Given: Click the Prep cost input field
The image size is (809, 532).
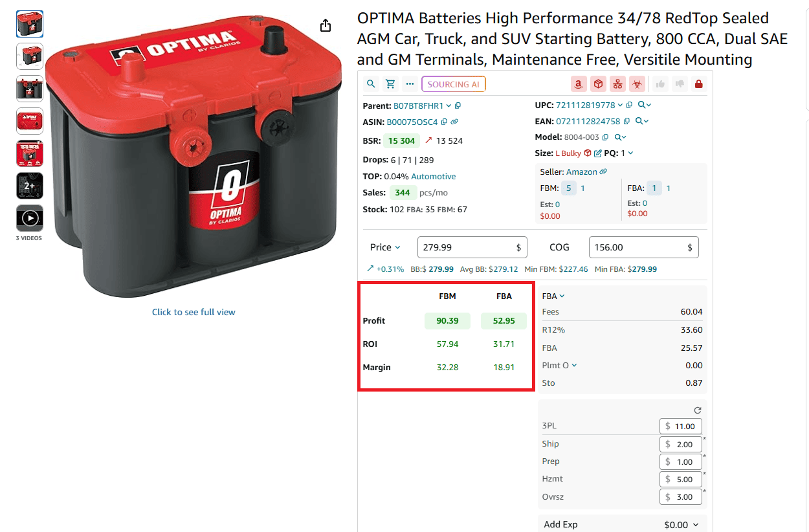Looking at the screenshot, I should (x=681, y=461).
